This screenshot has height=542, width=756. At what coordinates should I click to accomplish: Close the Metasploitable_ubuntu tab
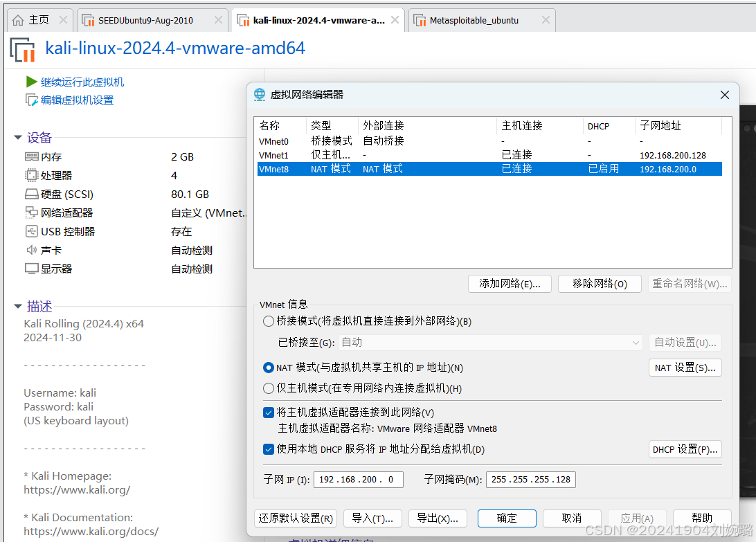click(x=546, y=20)
